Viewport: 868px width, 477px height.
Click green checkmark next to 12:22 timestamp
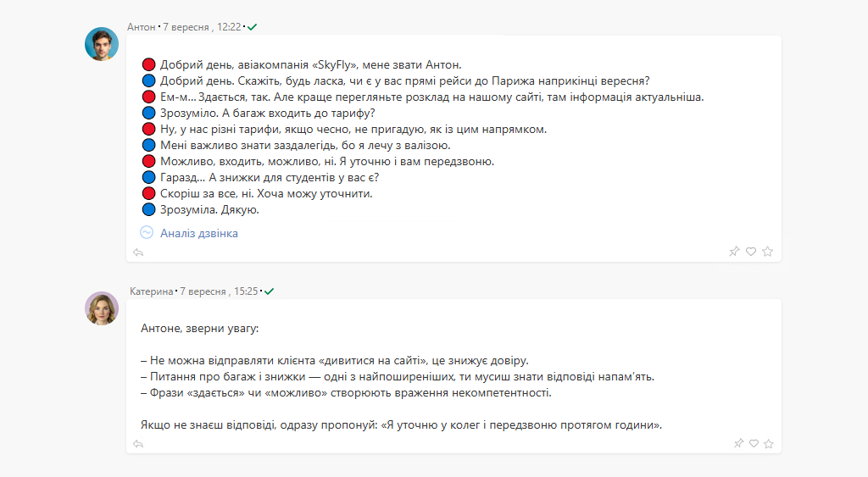click(253, 27)
